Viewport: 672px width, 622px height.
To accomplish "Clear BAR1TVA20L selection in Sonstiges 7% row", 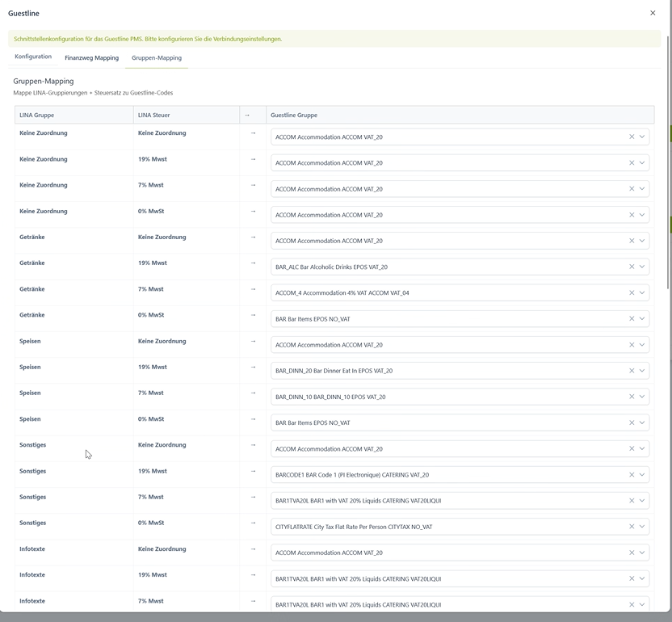I will (x=632, y=501).
